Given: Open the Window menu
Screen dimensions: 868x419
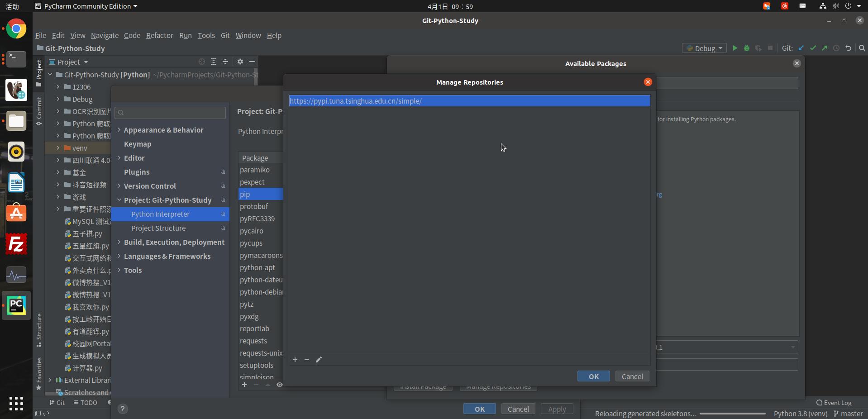Looking at the screenshot, I should pos(248,35).
